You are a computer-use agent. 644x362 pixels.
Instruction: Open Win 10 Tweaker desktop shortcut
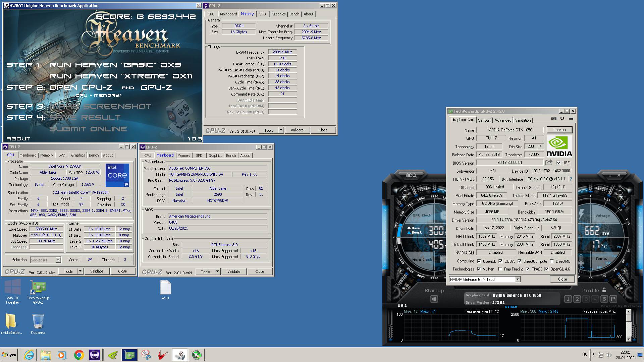pyautogui.click(x=12, y=292)
